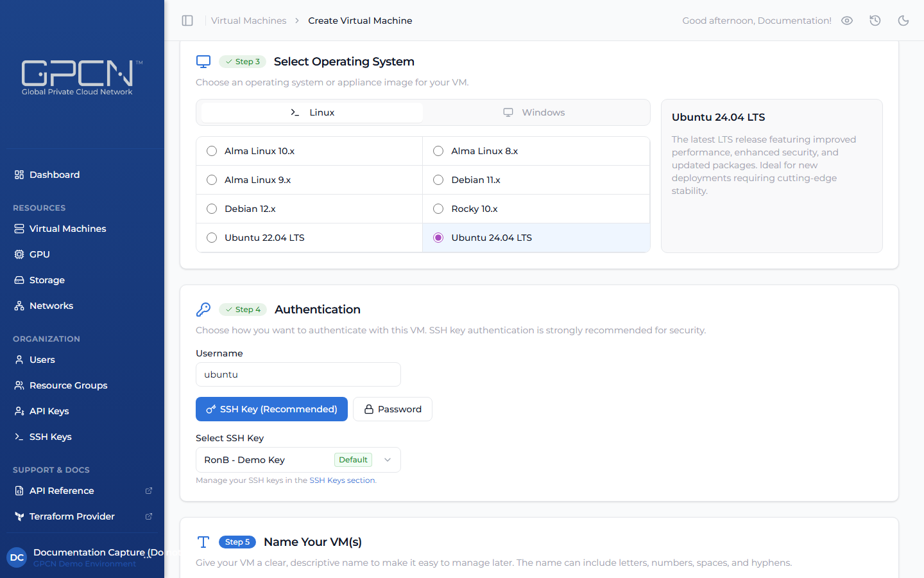Click the Ubuntu 24.04 LTS description heading
This screenshot has width=924, height=578.
click(x=719, y=117)
